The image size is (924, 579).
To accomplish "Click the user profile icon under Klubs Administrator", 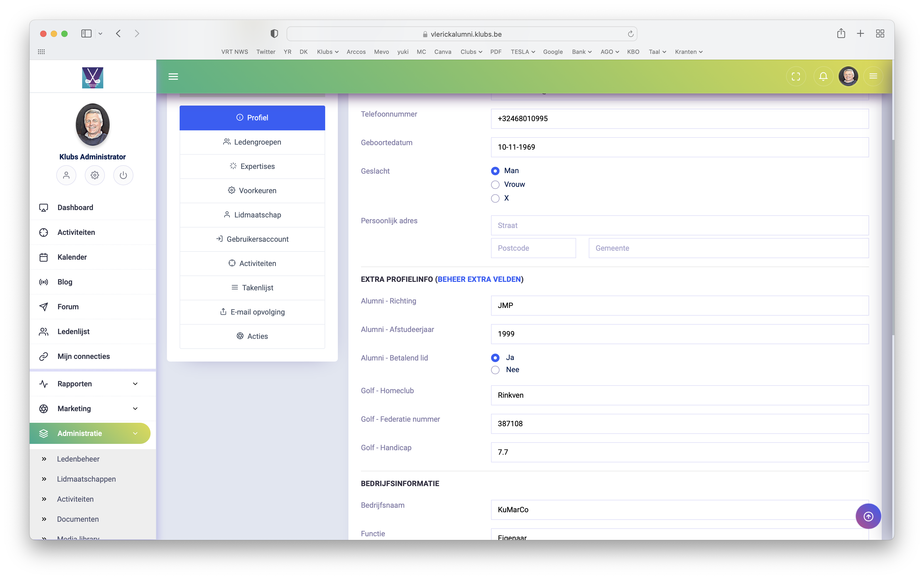I will (66, 175).
